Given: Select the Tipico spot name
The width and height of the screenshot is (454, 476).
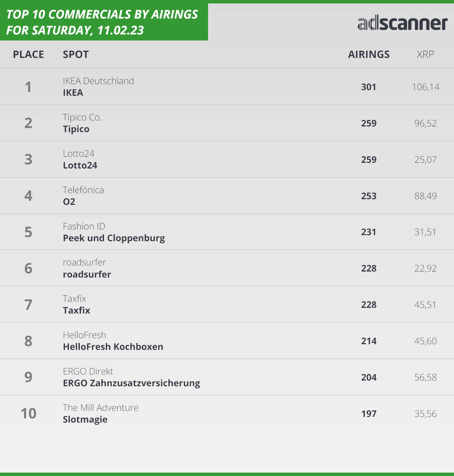Looking at the screenshot, I should click(x=76, y=129).
